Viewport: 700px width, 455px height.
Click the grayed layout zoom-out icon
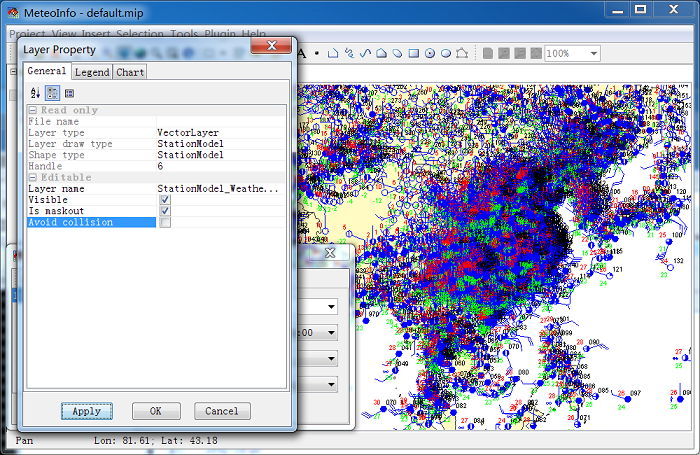coord(520,53)
